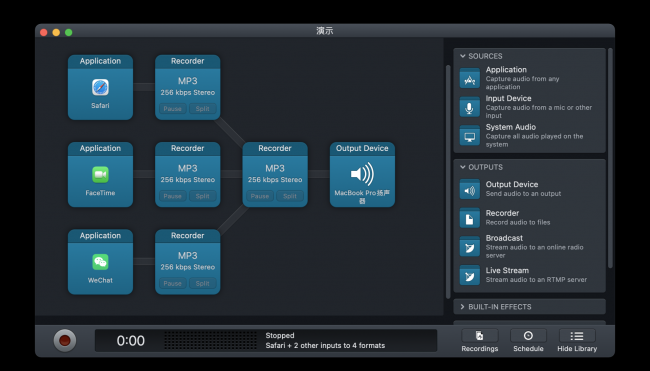Click 'Stream audio to an RTMP server' description
The width and height of the screenshot is (650, 371).
[536, 280]
